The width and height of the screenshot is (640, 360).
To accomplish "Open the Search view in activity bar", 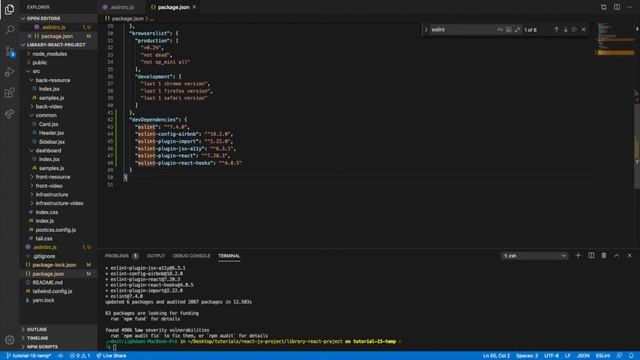I will click(9, 30).
